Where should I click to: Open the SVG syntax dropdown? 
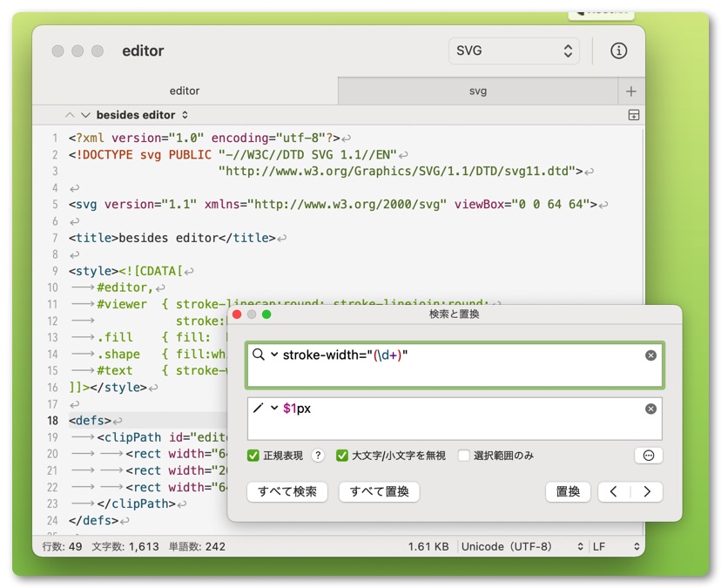click(x=514, y=51)
